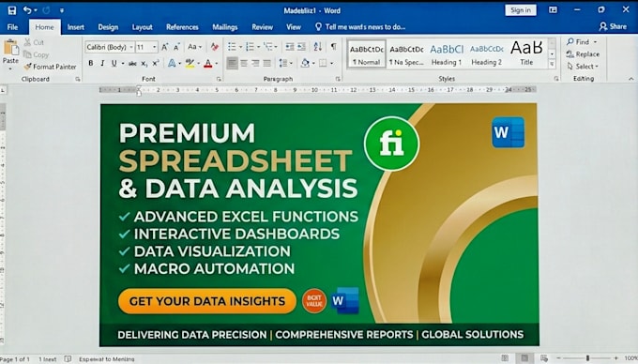The width and height of the screenshot is (638, 364).
Task: Apply yellow text highlight color
Action: [190, 64]
